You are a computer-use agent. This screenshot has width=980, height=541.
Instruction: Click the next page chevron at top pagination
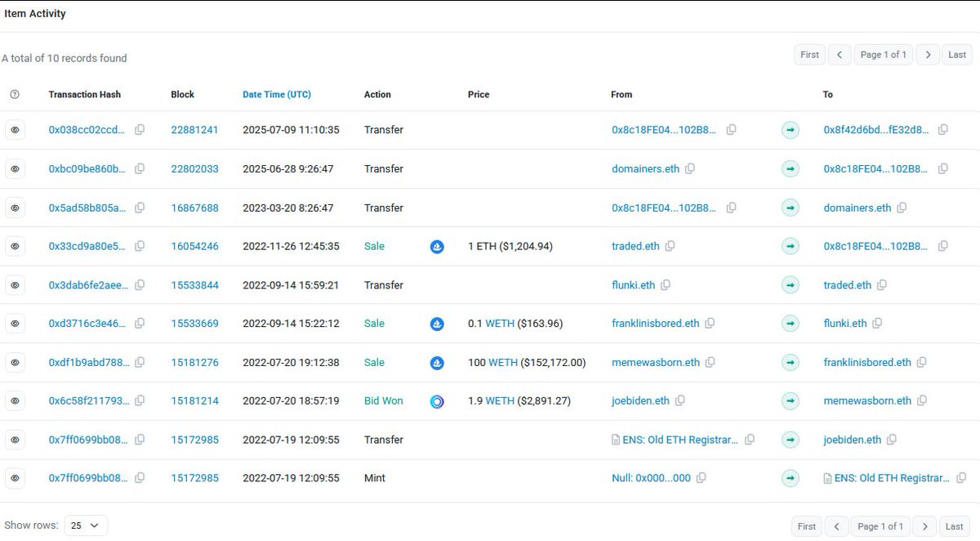click(x=928, y=54)
